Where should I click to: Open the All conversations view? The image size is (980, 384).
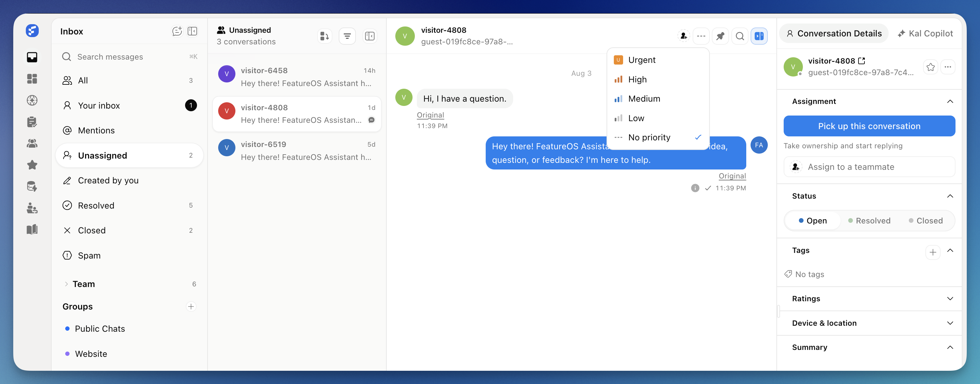pyautogui.click(x=129, y=80)
